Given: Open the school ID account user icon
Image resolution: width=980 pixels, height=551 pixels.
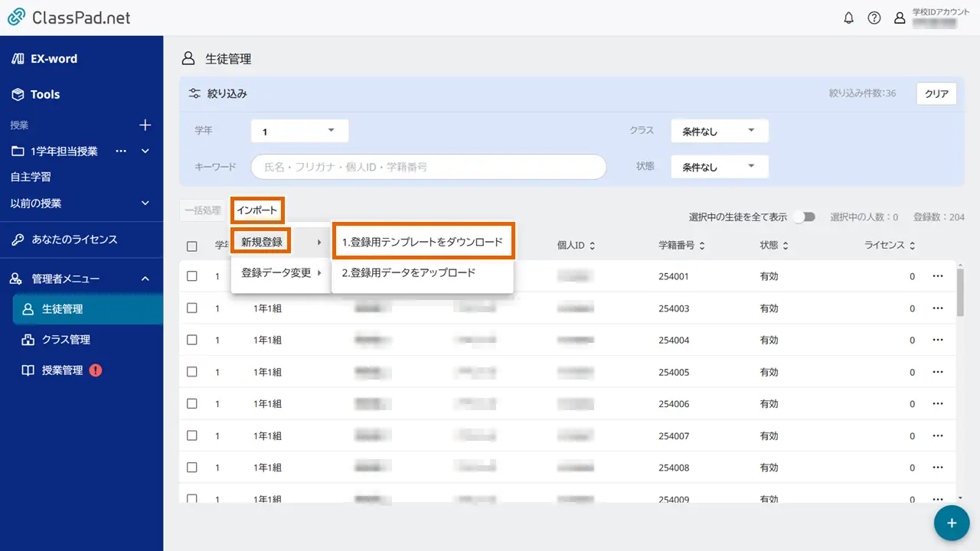Looking at the screenshot, I should pyautogui.click(x=900, y=18).
